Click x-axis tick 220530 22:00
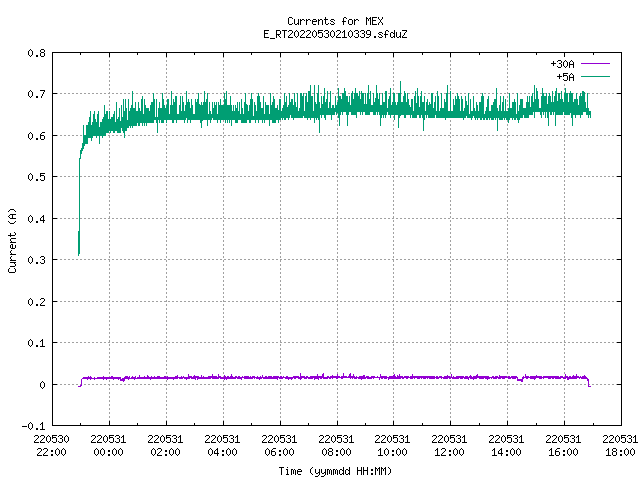 51,445
